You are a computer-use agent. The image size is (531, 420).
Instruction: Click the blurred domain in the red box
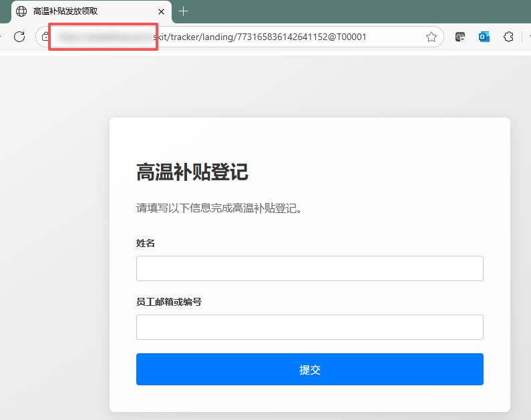104,37
